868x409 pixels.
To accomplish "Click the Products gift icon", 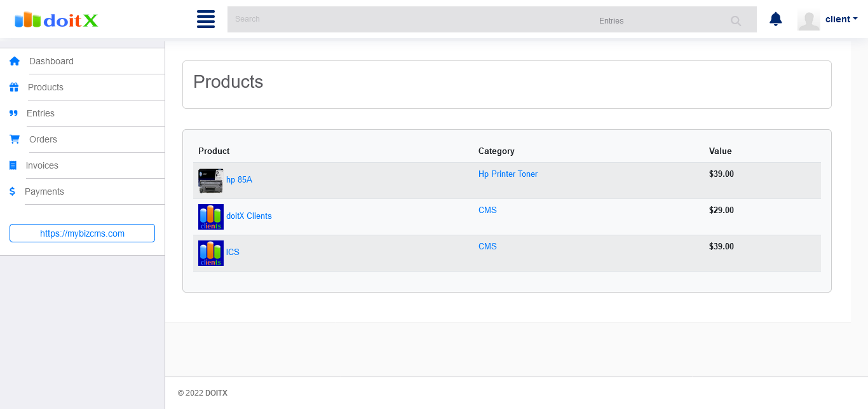I will [14, 87].
